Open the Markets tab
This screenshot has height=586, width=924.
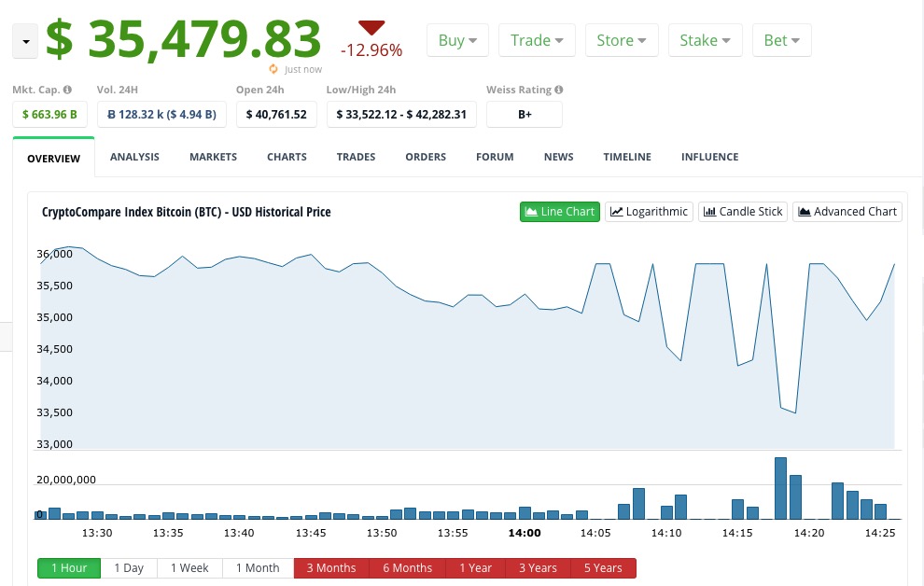213,157
